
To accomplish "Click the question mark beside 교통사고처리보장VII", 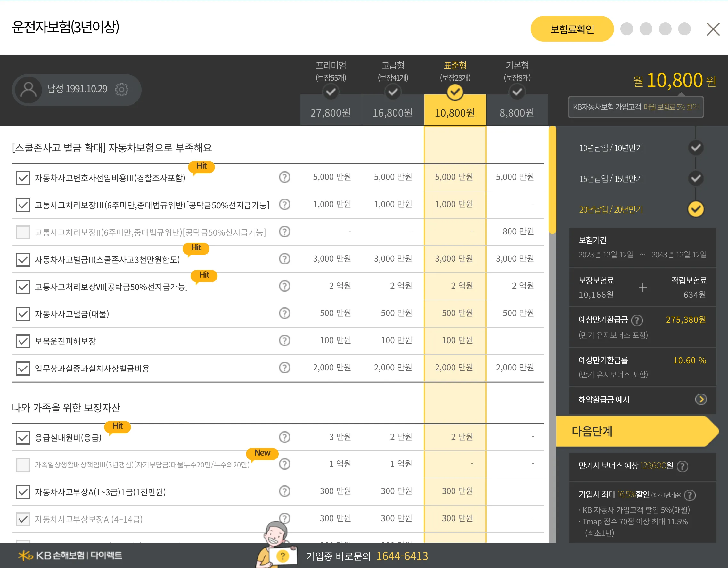I will click(x=284, y=286).
